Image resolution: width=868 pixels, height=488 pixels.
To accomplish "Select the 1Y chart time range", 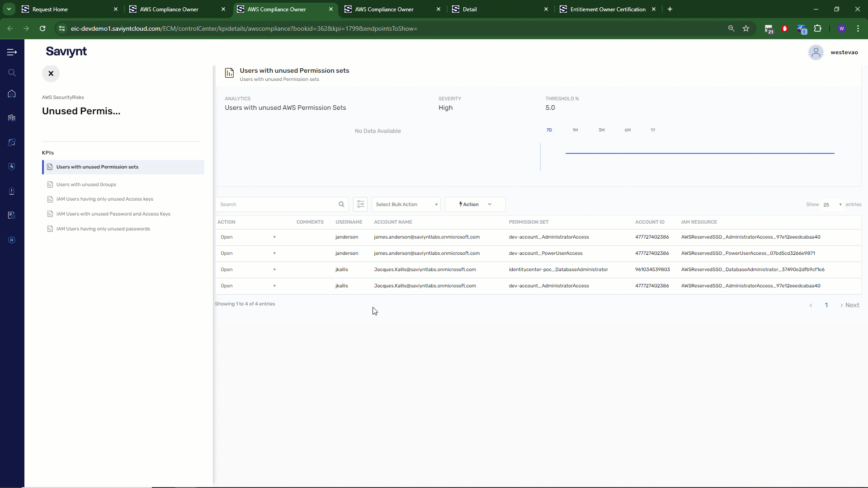I will click(653, 130).
